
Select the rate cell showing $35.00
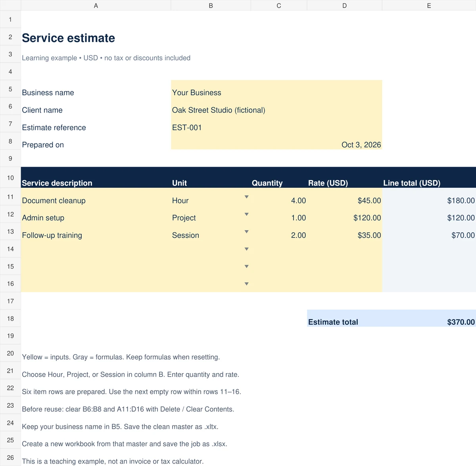pyautogui.click(x=345, y=231)
